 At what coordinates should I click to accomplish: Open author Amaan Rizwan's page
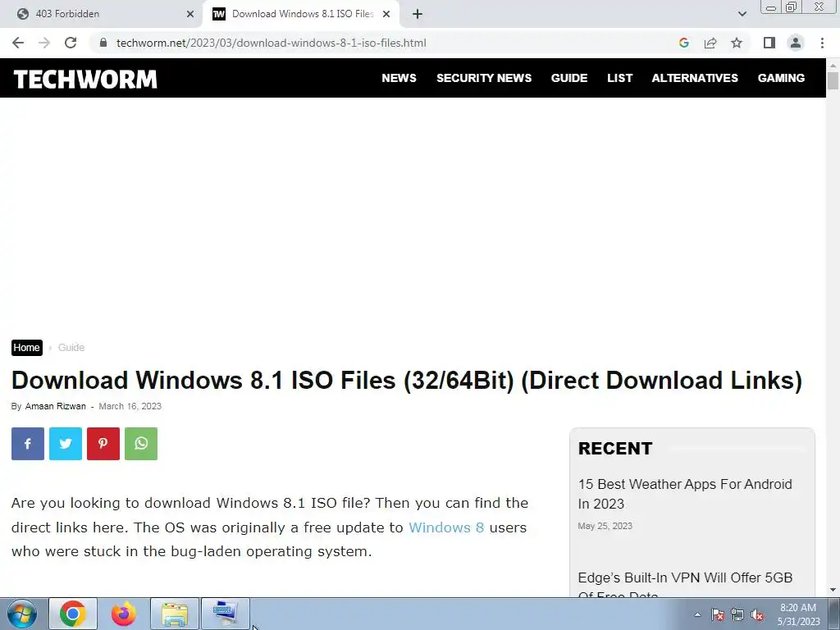(x=55, y=406)
